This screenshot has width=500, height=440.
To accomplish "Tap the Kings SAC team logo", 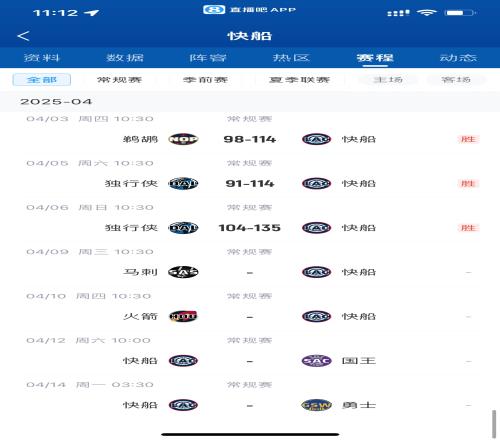I will click(x=316, y=361).
